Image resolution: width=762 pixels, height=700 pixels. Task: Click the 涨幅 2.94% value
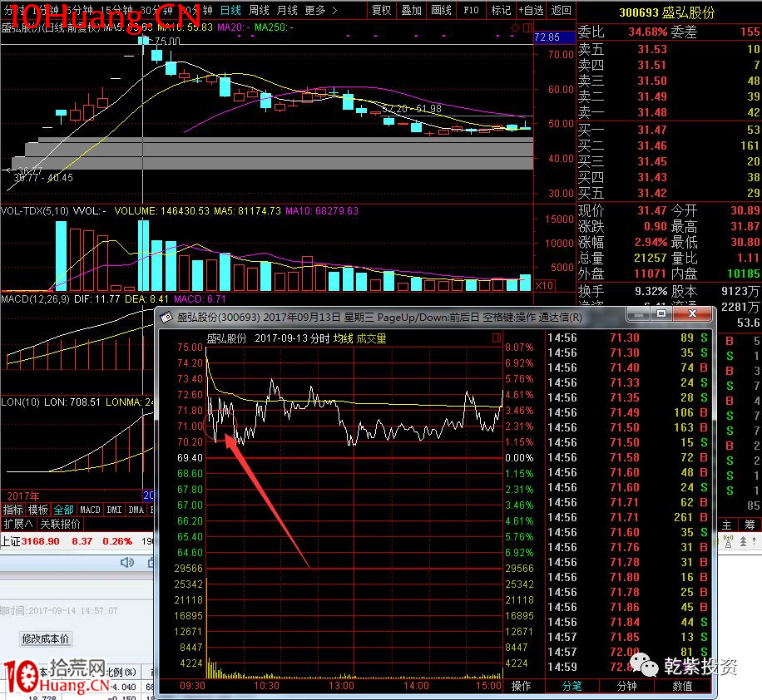(x=651, y=242)
